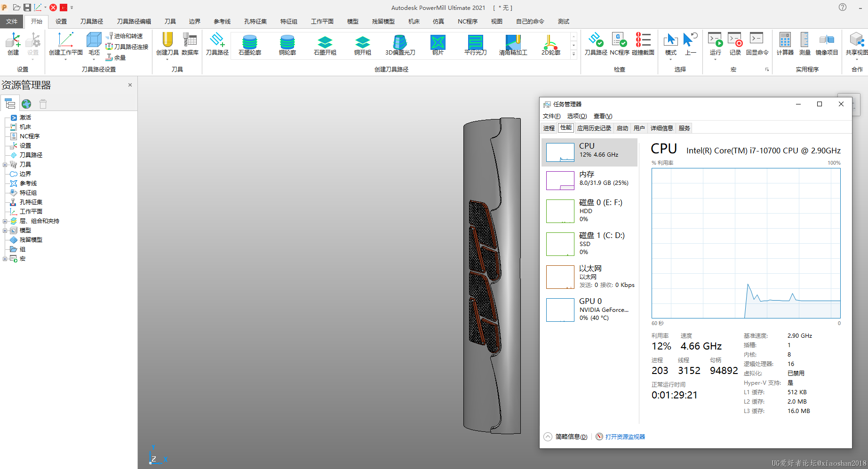Viewport: 868px width, 469px height.
Task: Select 残留模型 in explorer tree
Action: (31, 240)
